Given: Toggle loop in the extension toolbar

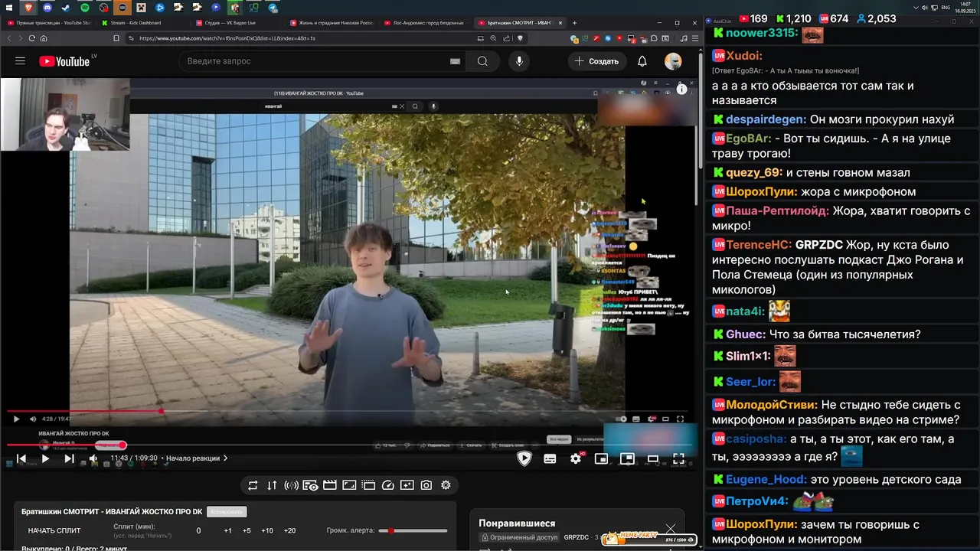Looking at the screenshot, I should click(253, 485).
